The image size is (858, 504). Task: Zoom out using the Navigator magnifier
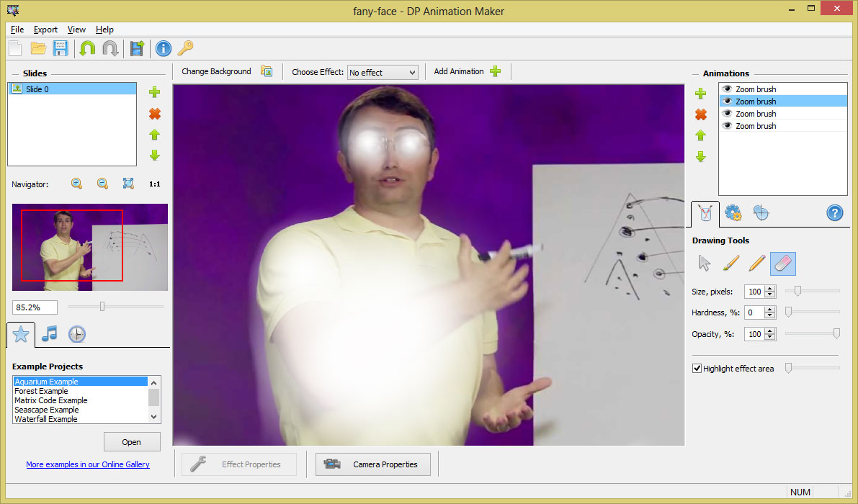pyautogui.click(x=102, y=184)
